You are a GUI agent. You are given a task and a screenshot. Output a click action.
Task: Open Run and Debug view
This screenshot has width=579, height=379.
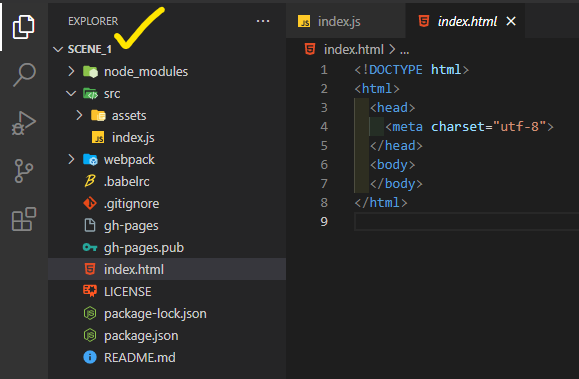tap(24, 123)
